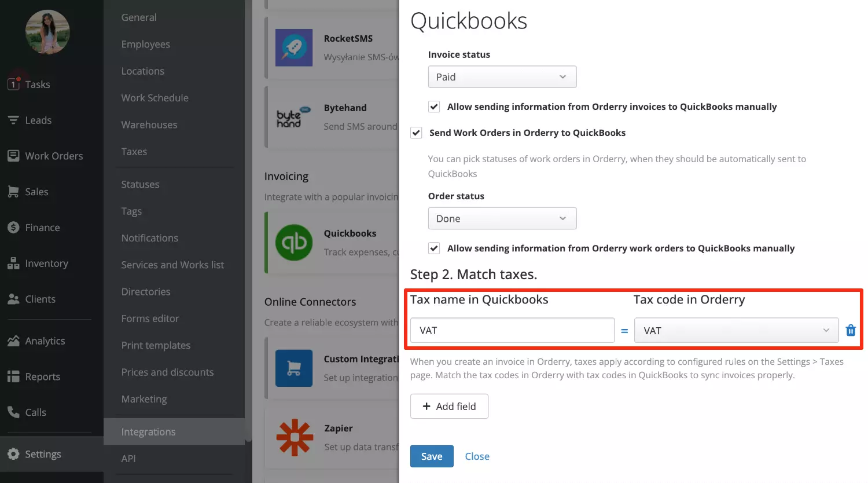Open Tags settings
Screen dimensions: 868x483
coord(131,211)
